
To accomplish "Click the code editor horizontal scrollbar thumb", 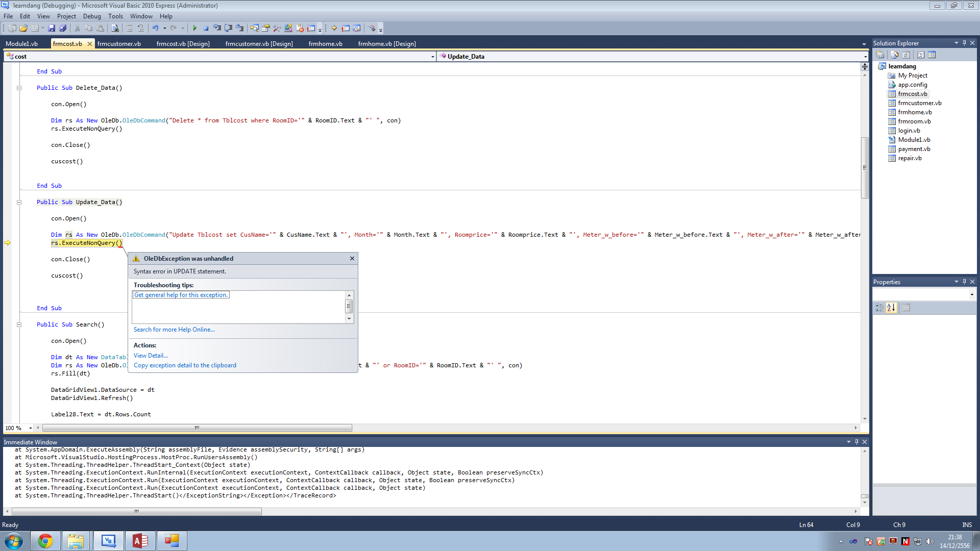I will [197, 428].
